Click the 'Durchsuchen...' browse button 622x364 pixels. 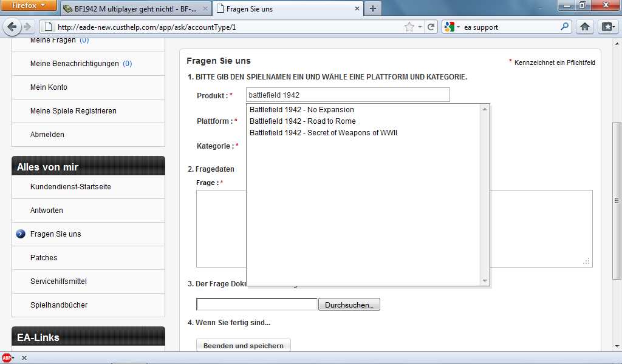coord(349,305)
